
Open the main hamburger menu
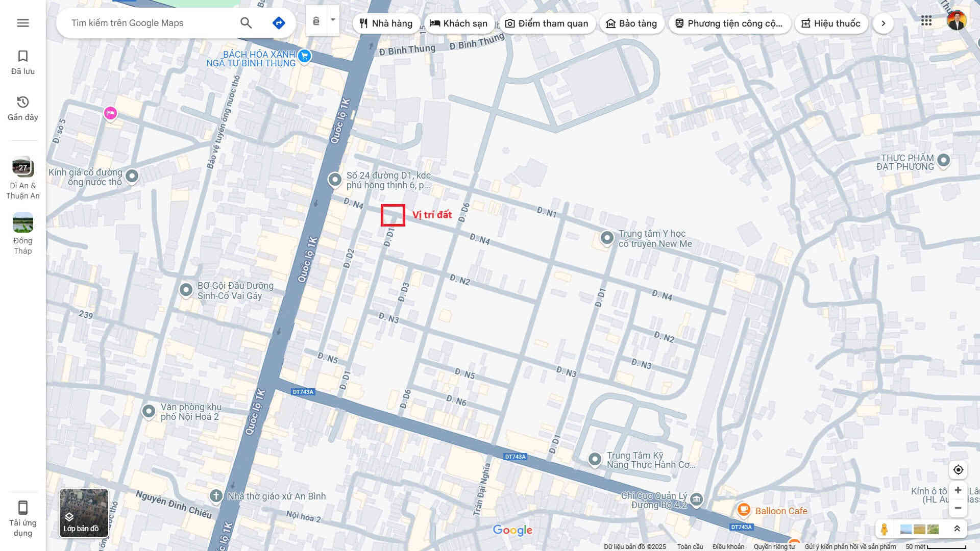point(23,23)
